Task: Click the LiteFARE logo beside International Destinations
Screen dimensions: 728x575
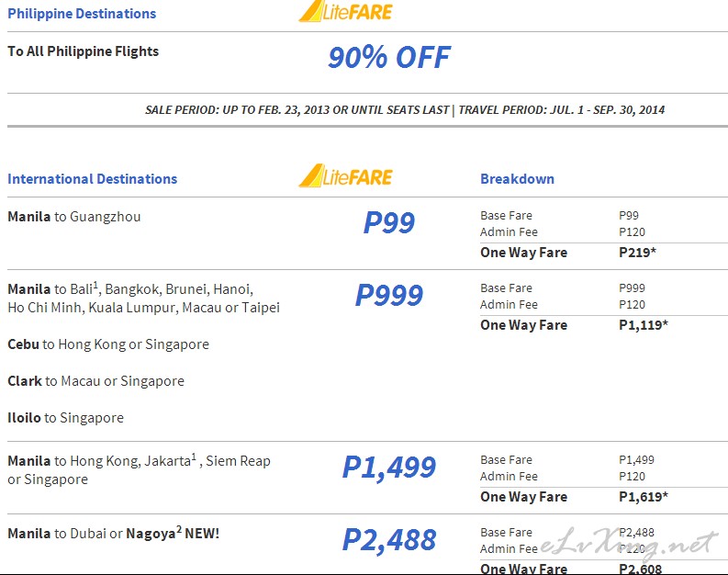Action: point(345,175)
